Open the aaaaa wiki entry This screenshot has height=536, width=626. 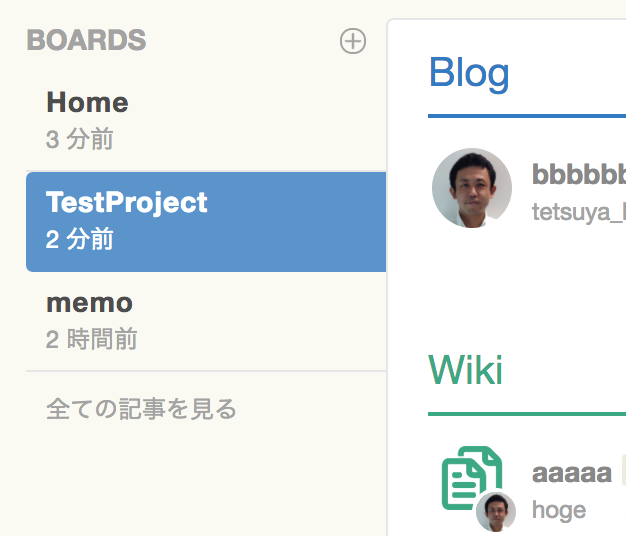pos(572,473)
